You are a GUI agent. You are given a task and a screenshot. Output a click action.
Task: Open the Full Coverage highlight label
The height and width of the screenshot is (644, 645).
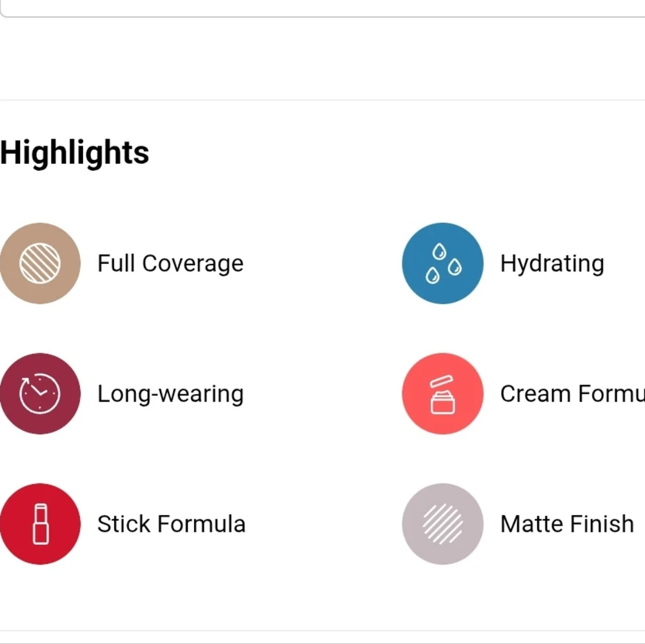[170, 264]
